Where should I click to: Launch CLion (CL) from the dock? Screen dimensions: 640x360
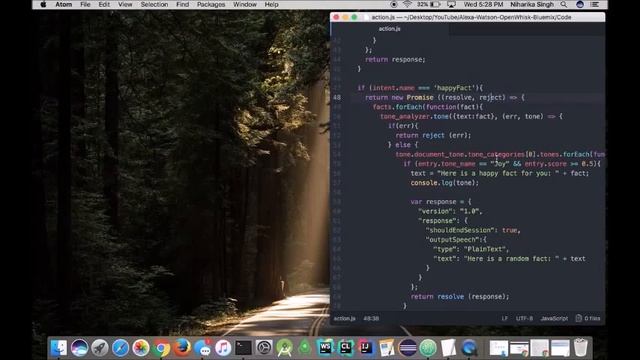(x=346, y=348)
